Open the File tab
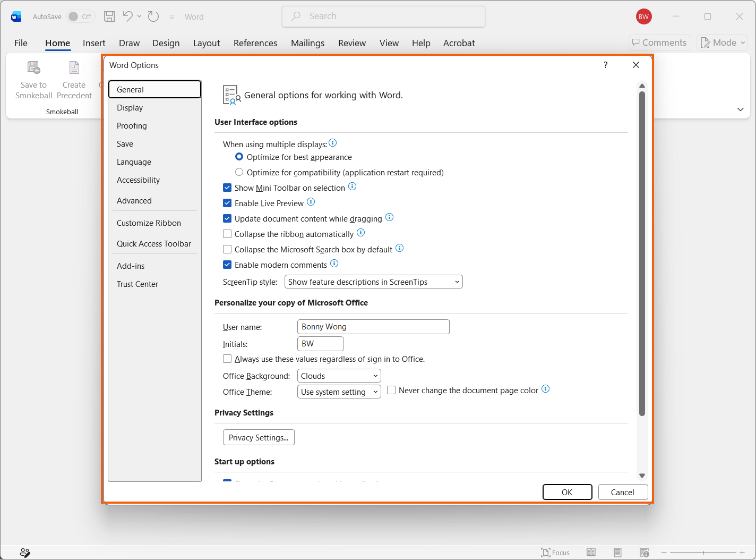Viewport: 756px width, 560px height. tap(21, 43)
